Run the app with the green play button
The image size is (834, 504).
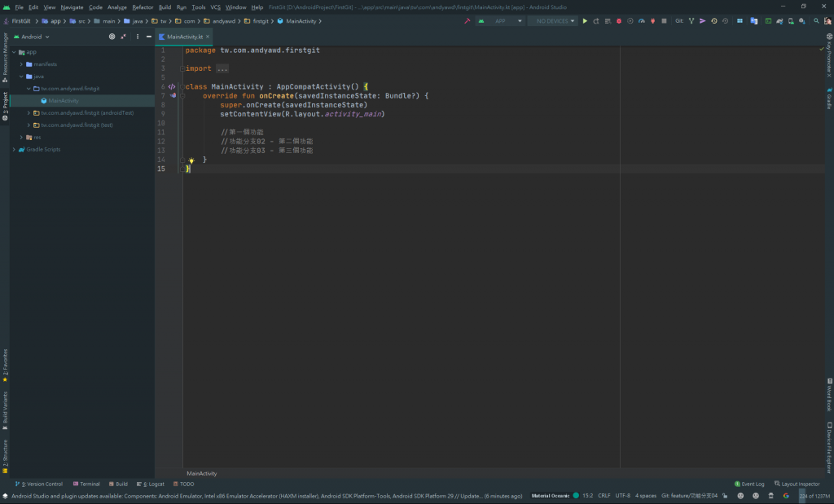[x=585, y=21]
